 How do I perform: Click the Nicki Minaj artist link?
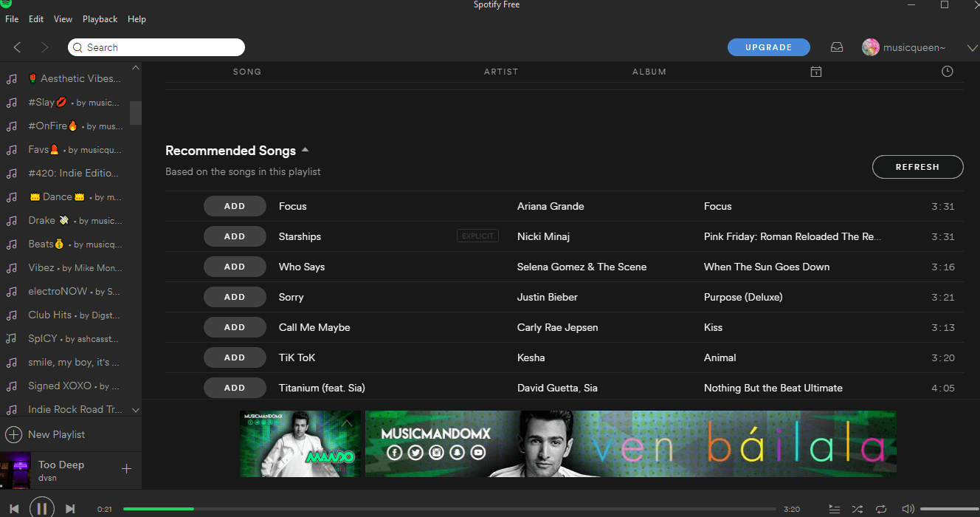pos(543,236)
